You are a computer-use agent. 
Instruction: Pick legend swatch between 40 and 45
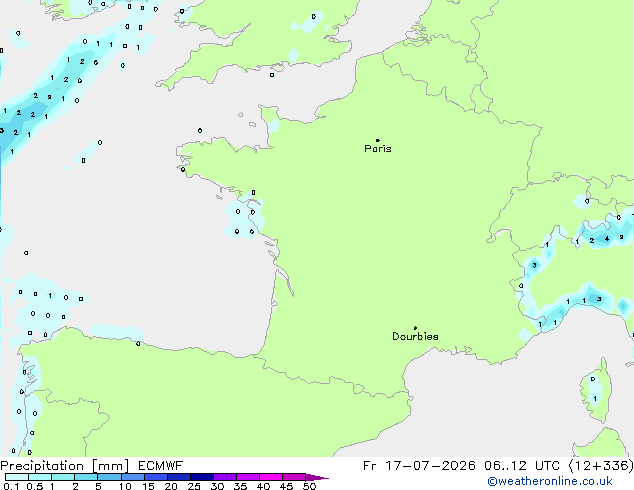click(x=271, y=477)
